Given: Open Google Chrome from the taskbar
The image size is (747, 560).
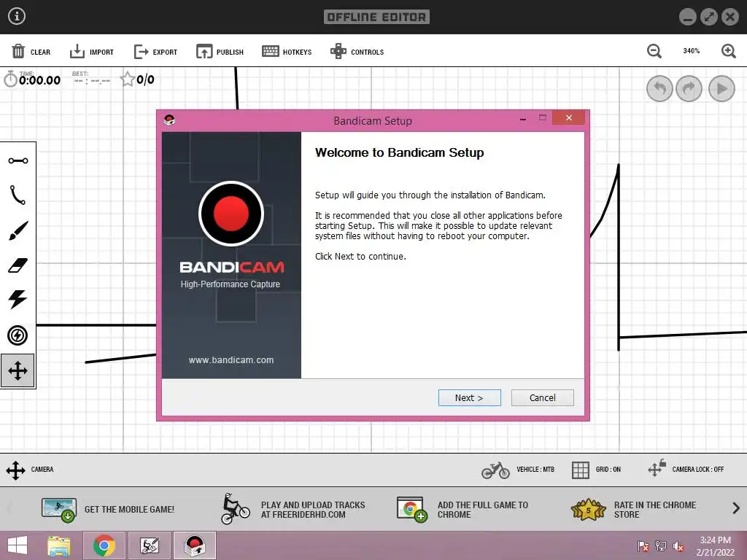Looking at the screenshot, I should click(x=104, y=545).
